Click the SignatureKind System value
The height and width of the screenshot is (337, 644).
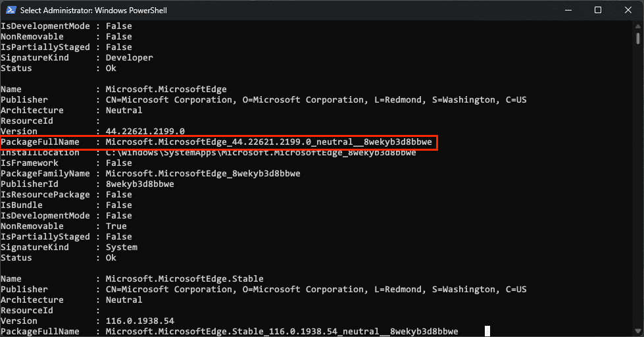point(122,247)
